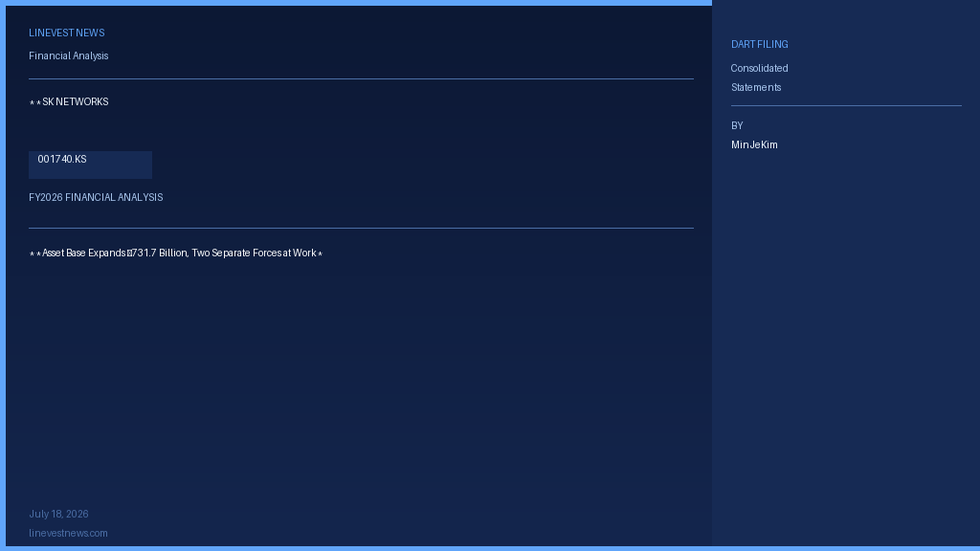This screenshot has height=551, width=980.
Task: Click the SK NETWORKS company heading
Action: pos(69,101)
